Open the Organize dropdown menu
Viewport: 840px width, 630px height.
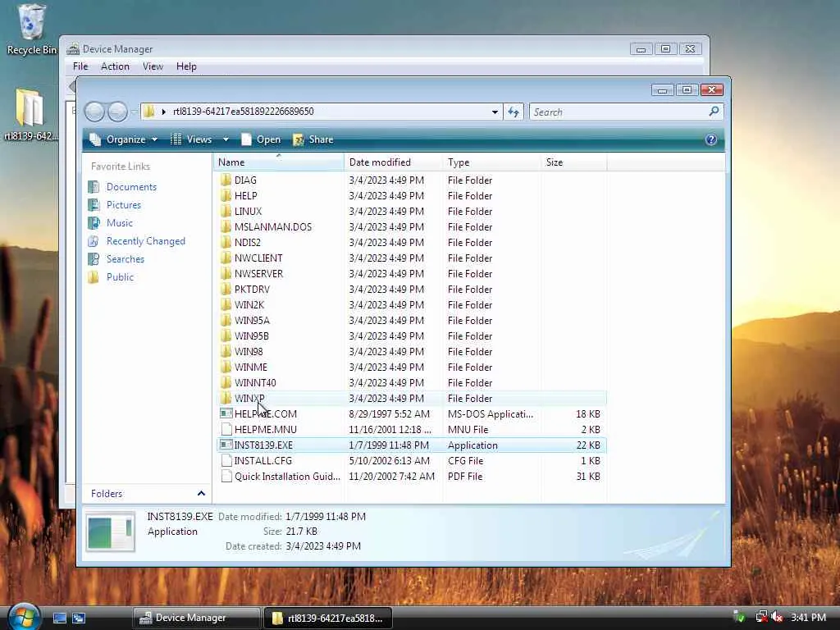click(x=124, y=139)
